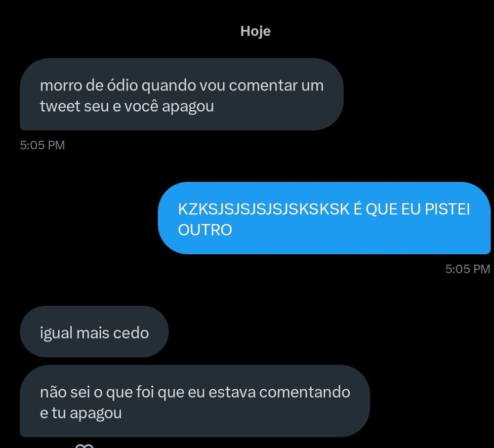Click the "Hoje" date header
Viewport: 494px width, 448px height.
click(255, 31)
